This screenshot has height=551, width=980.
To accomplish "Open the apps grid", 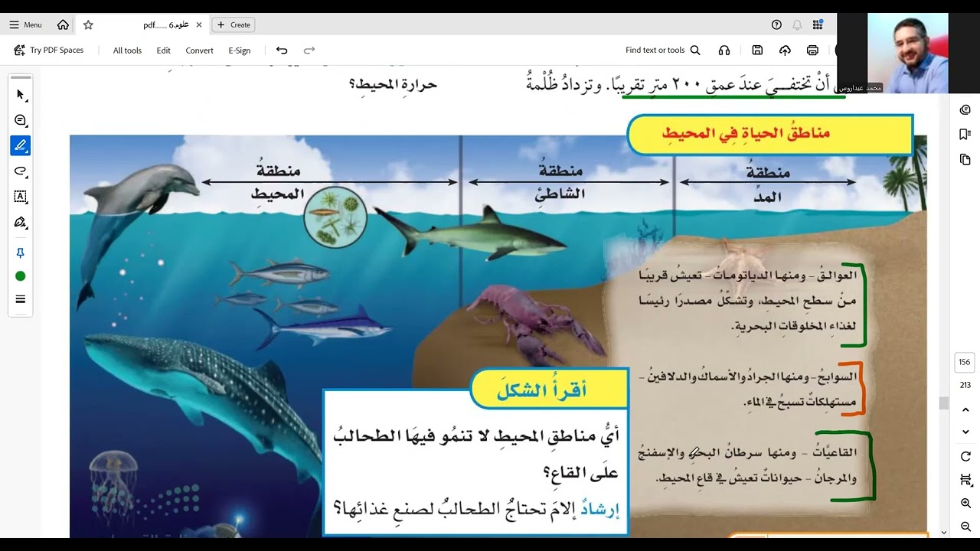I will point(818,24).
